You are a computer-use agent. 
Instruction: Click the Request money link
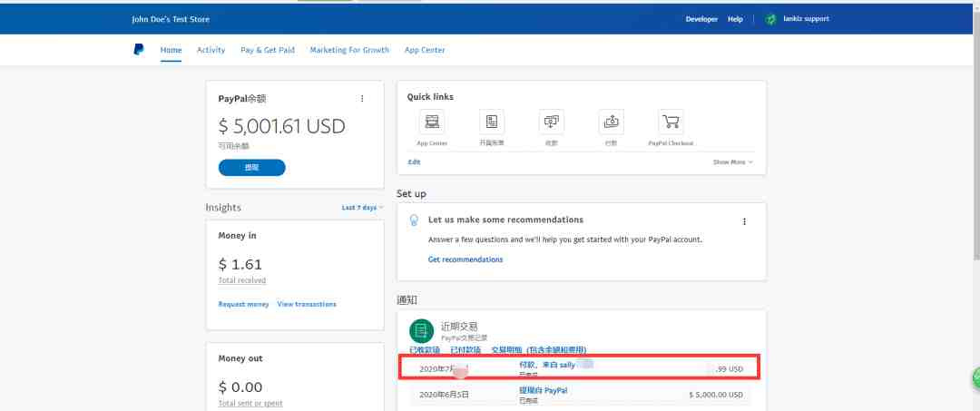click(243, 304)
